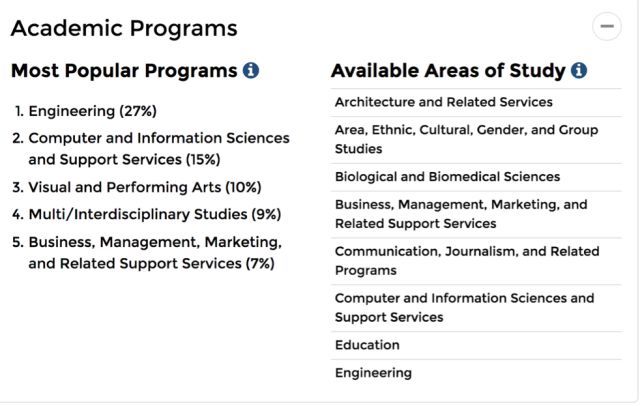The height and width of the screenshot is (406, 640).
Task: Open Area, Ethnic, Cultural, Gender, and Group Studies
Action: click(x=466, y=139)
